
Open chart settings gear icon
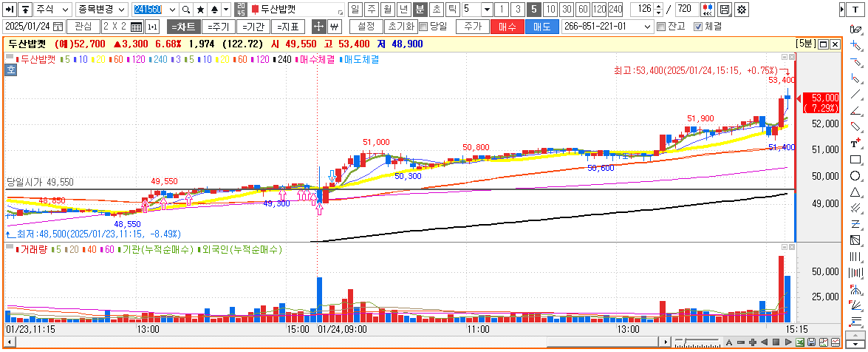tap(742, 10)
